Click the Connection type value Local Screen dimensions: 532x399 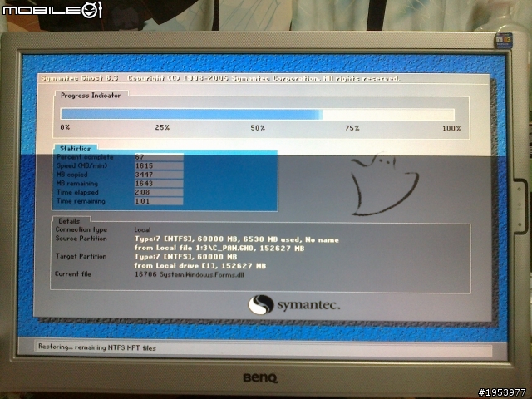(142, 229)
